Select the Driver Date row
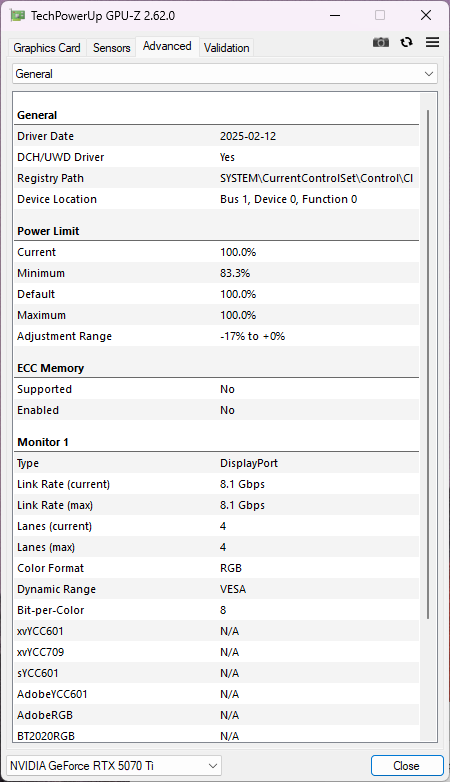This screenshot has height=782, width=450. tap(217, 136)
